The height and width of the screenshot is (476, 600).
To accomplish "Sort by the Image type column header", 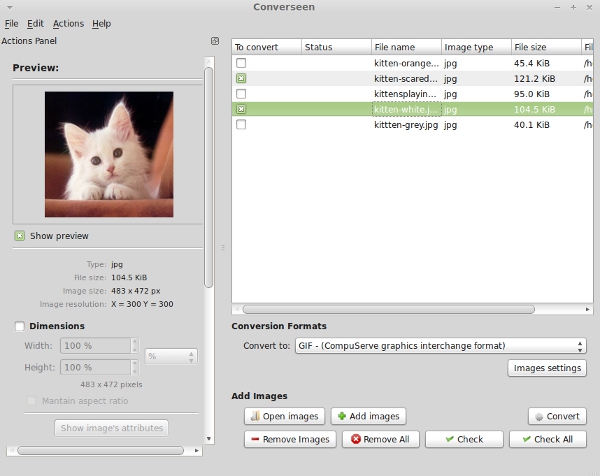I will click(476, 47).
